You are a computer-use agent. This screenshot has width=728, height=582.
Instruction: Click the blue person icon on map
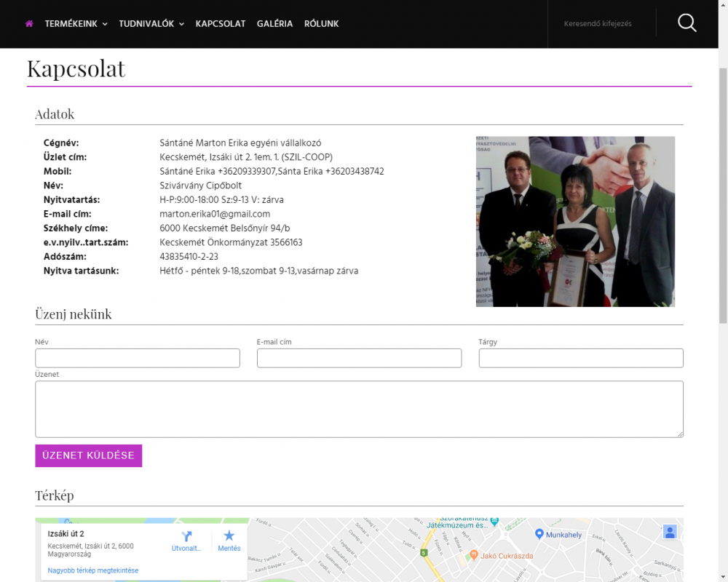[670, 532]
